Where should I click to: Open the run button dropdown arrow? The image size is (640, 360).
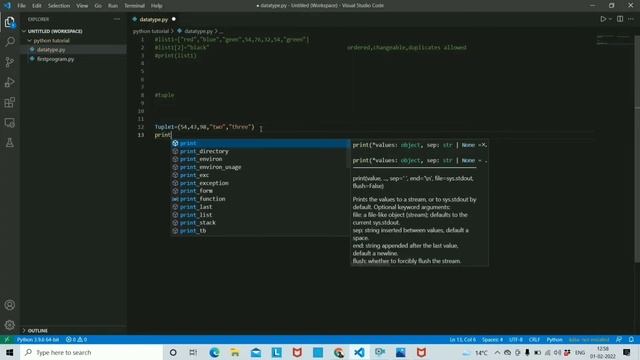click(x=610, y=19)
